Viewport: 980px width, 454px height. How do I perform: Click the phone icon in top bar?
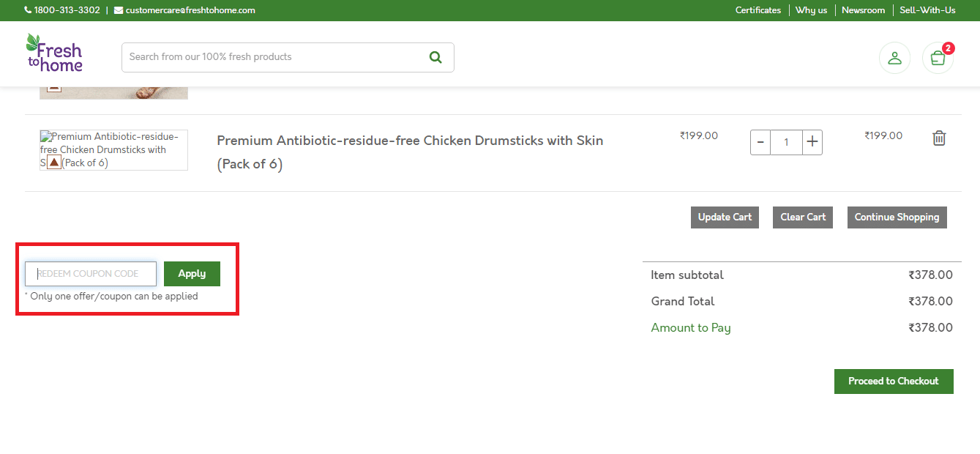tap(28, 10)
